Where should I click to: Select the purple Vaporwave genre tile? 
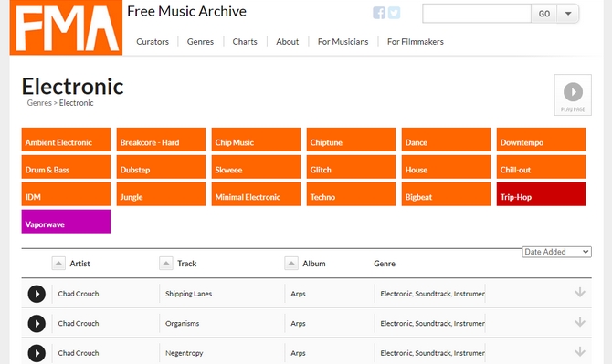point(66,222)
